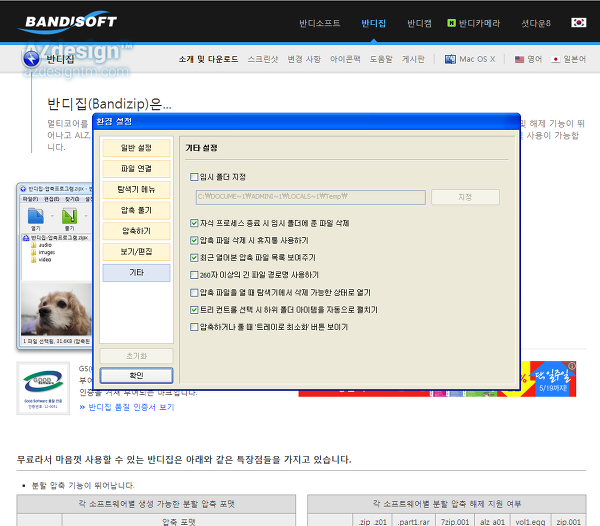The width and height of the screenshot is (600, 526).
Task: Click the 초기화 reset button
Action: click(136, 356)
